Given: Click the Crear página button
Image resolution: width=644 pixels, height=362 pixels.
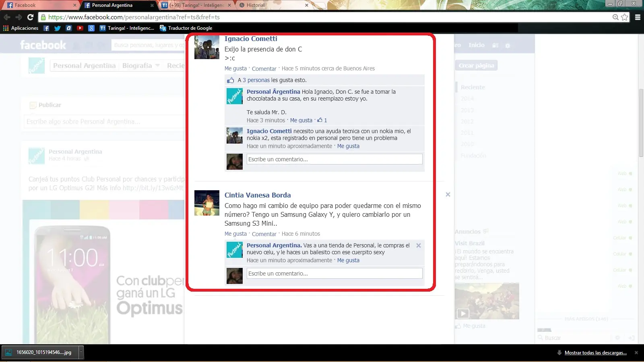Looking at the screenshot, I should tap(477, 66).
